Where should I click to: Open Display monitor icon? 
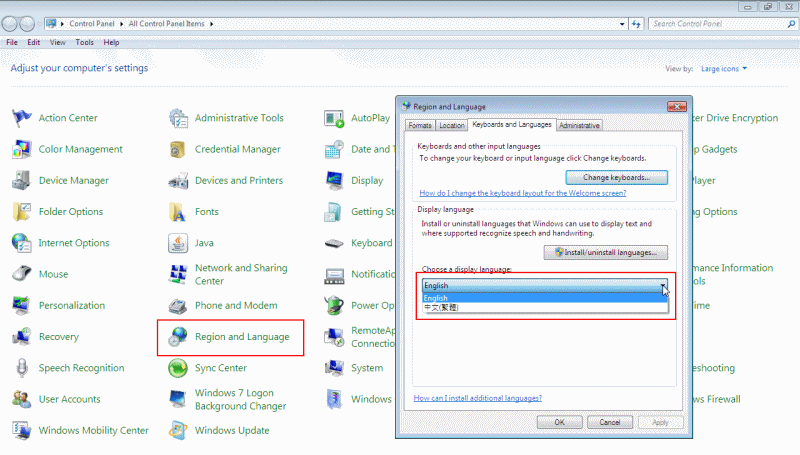coord(334,181)
